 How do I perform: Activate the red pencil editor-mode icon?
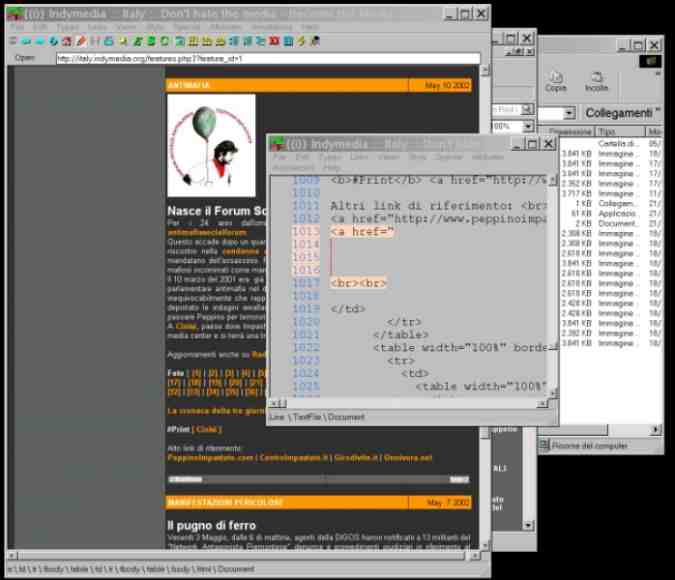pyautogui.click(x=81, y=41)
